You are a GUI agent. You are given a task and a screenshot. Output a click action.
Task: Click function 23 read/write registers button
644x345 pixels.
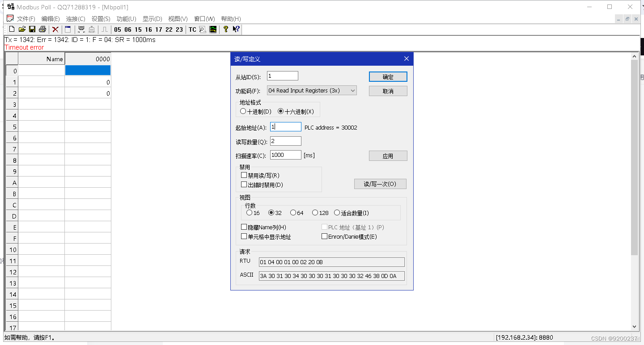click(179, 29)
